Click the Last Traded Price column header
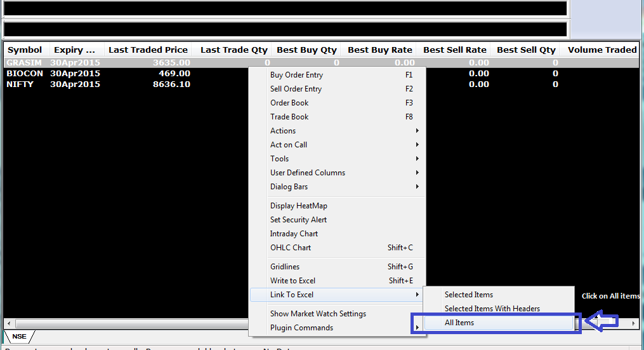The image size is (644, 350). tap(148, 50)
